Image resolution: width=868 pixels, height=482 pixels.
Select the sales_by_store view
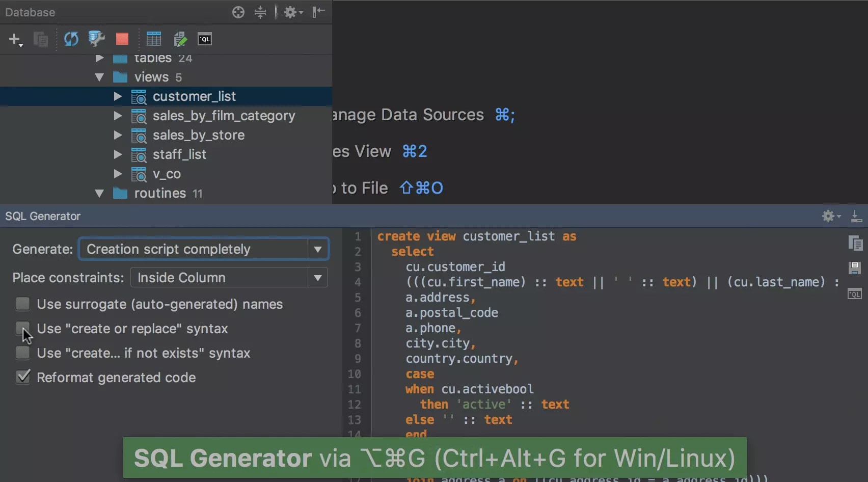coord(199,135)
